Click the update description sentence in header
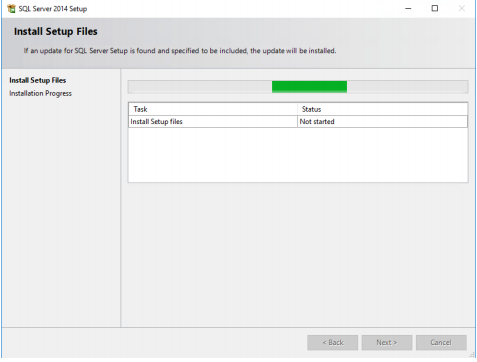Image resolution: width=477 pixels, height=362 pixels. tap(180, 51)
